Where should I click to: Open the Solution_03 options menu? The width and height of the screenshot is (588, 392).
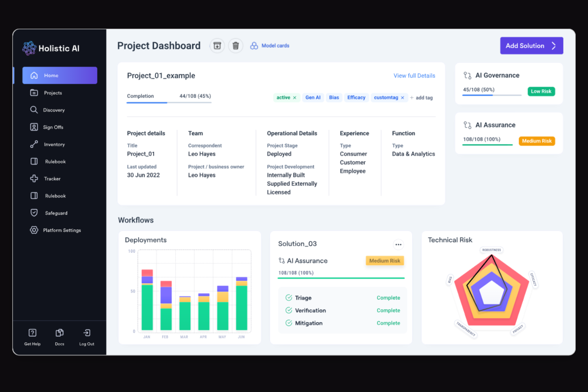pyautogui.click(x=398, y=244)
